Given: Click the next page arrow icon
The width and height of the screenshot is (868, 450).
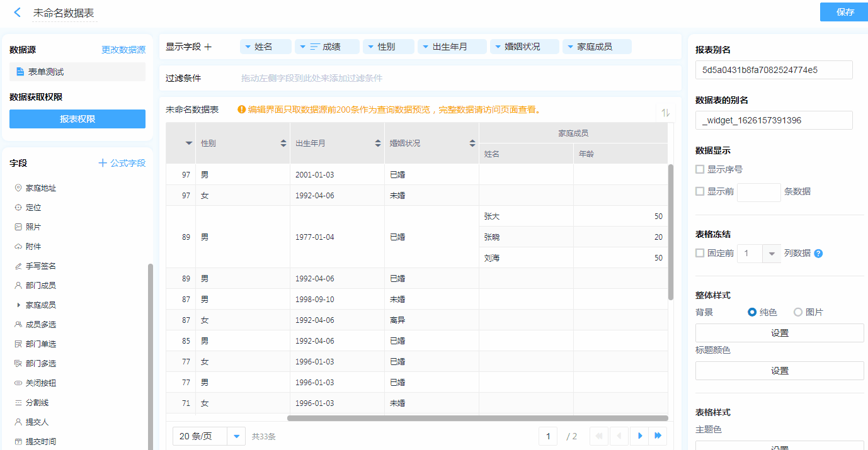Looking at the screenshot, I should coord(640,436).
